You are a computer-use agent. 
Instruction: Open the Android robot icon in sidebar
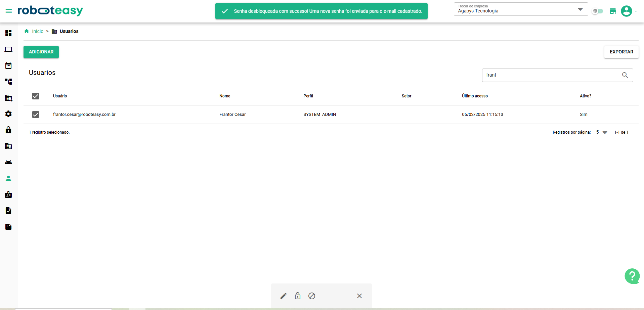pos(8,162)
